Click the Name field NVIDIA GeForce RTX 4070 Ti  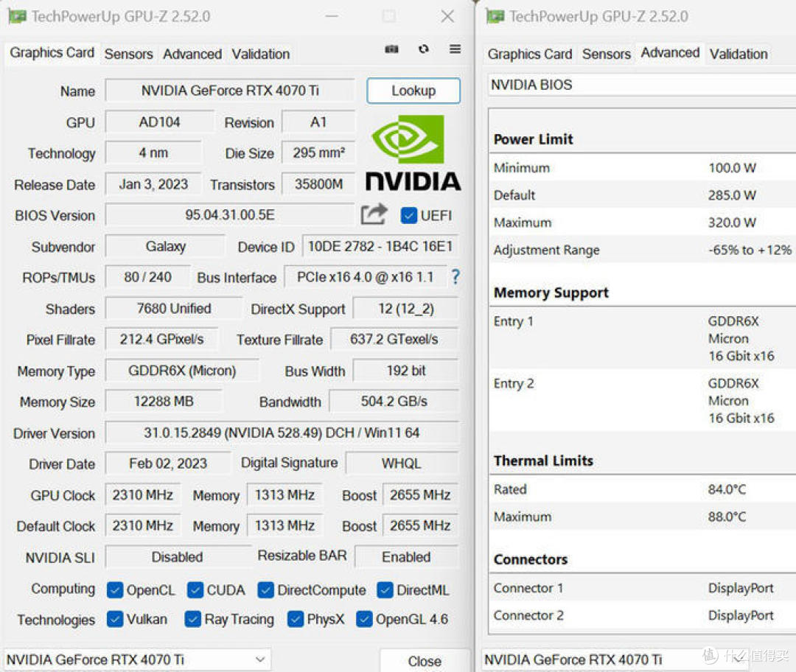(230, 91)
